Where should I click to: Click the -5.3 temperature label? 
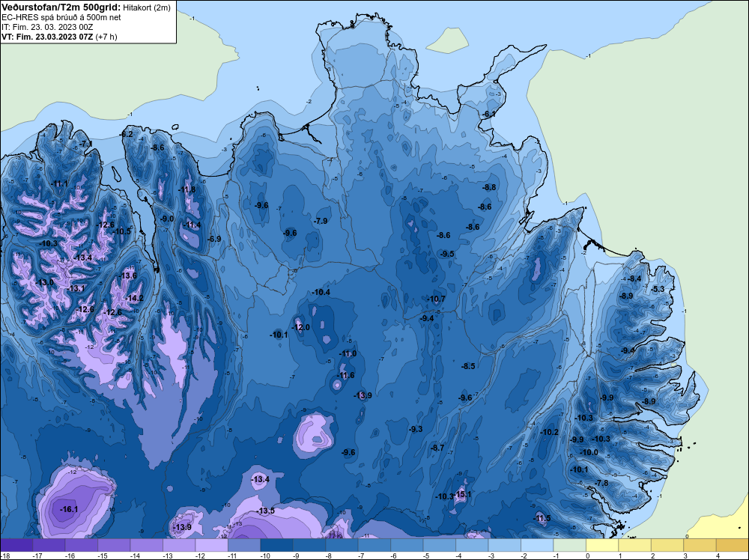(x=658, y=289)
